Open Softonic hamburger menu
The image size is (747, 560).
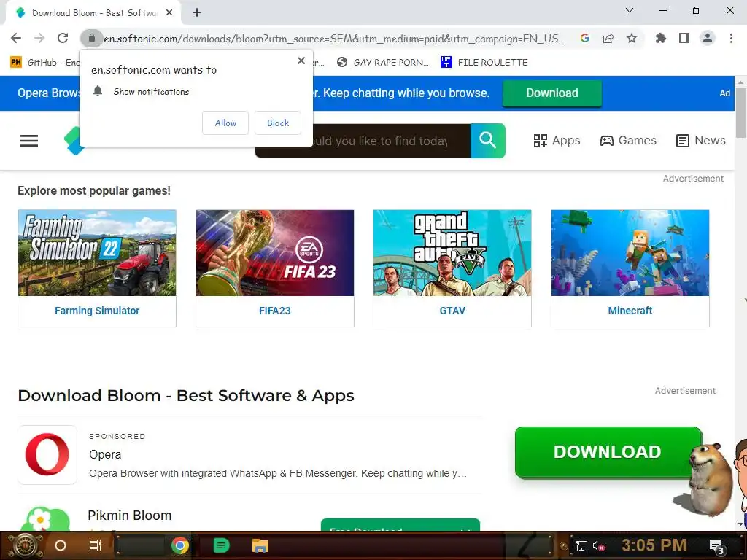(29, 141)
